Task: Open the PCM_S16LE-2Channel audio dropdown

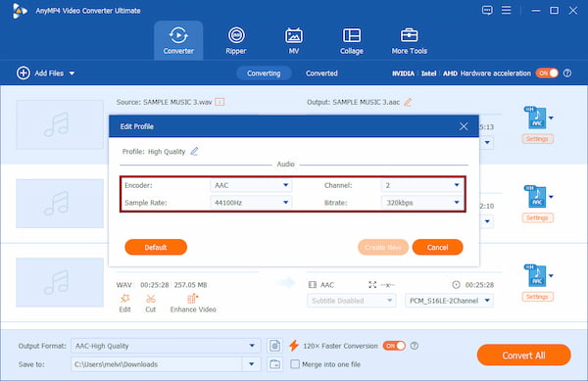Action: (x=449, y=301)
